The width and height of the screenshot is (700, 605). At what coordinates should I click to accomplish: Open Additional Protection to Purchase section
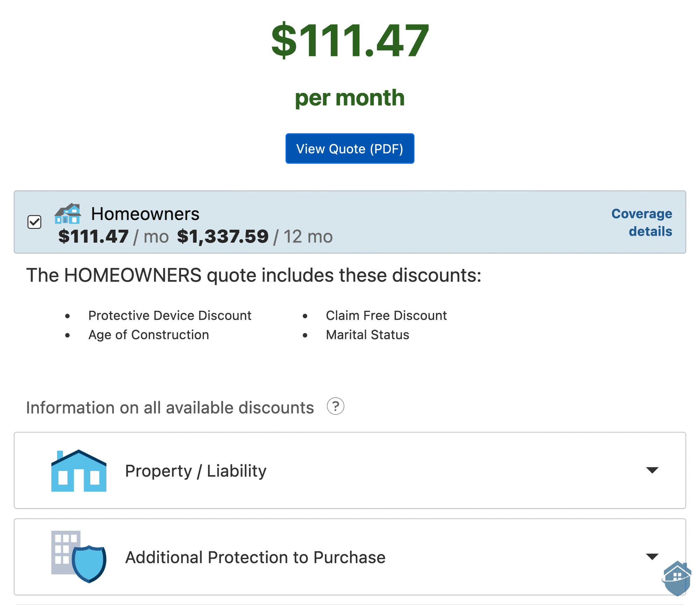click(x=350, y=557)
